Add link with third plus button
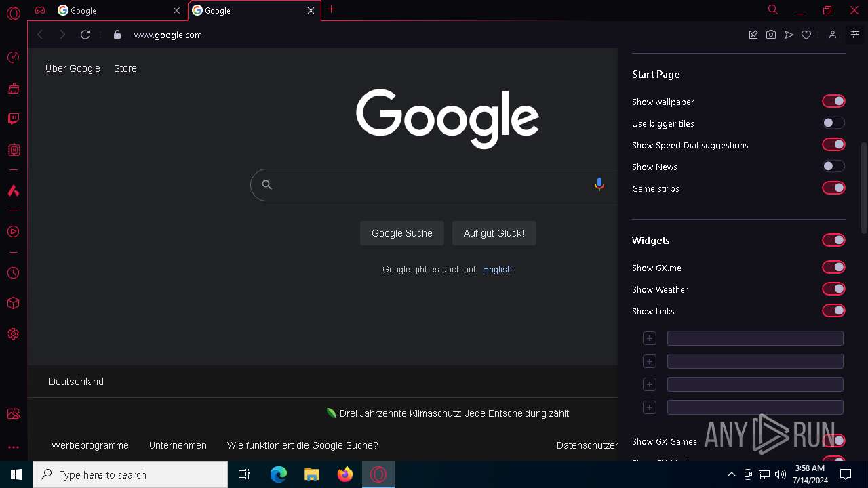This screenshot has width=868, height=488. [649, 384]
